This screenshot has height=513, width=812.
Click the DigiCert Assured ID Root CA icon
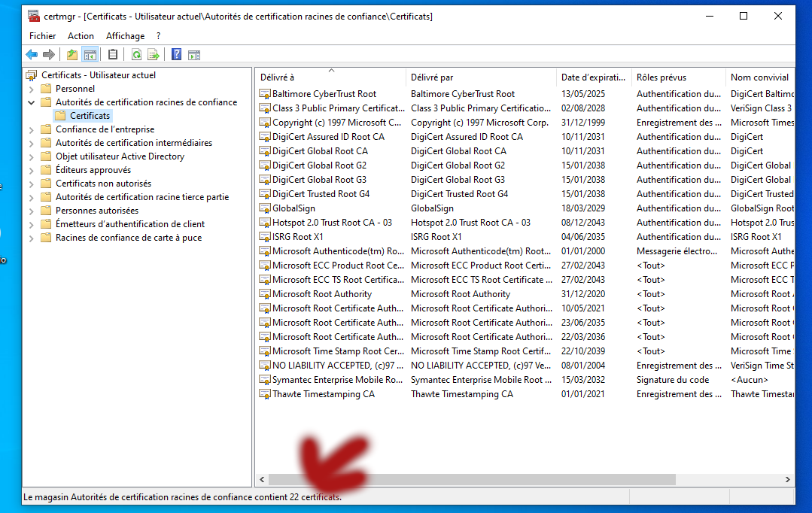point(265,137)
